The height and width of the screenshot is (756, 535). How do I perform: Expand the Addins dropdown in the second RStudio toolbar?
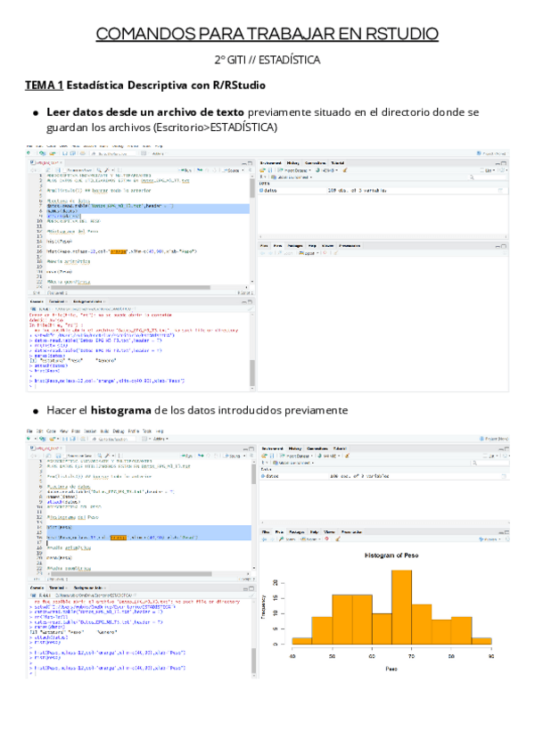click(x=157, y=438)
